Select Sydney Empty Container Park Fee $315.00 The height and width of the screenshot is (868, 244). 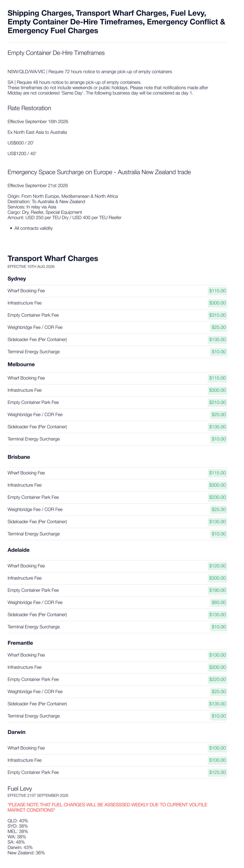point(217,315)
